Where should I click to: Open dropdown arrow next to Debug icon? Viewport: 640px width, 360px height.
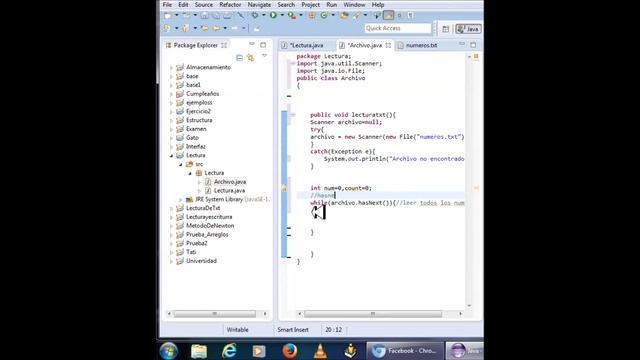point(263,16)
